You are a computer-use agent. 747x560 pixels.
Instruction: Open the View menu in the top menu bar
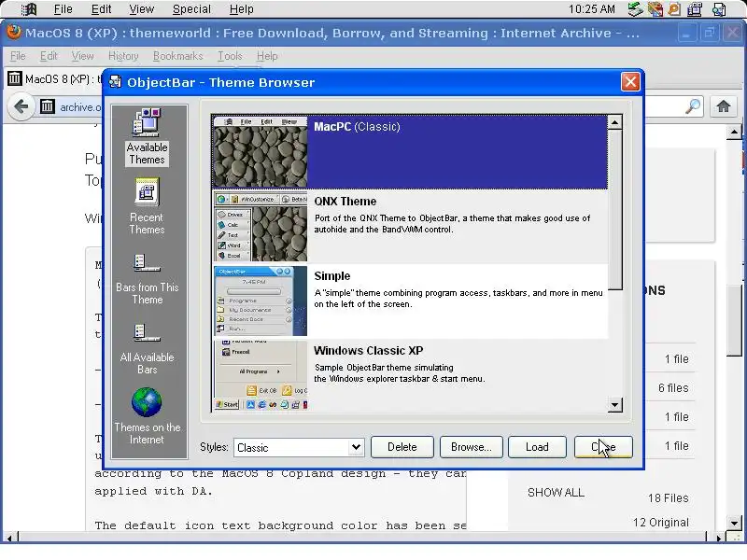[x=142, y=9]
